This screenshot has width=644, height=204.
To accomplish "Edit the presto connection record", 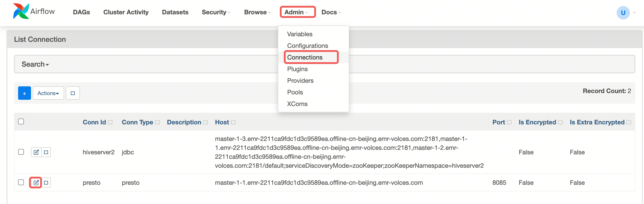I will 36,183.
